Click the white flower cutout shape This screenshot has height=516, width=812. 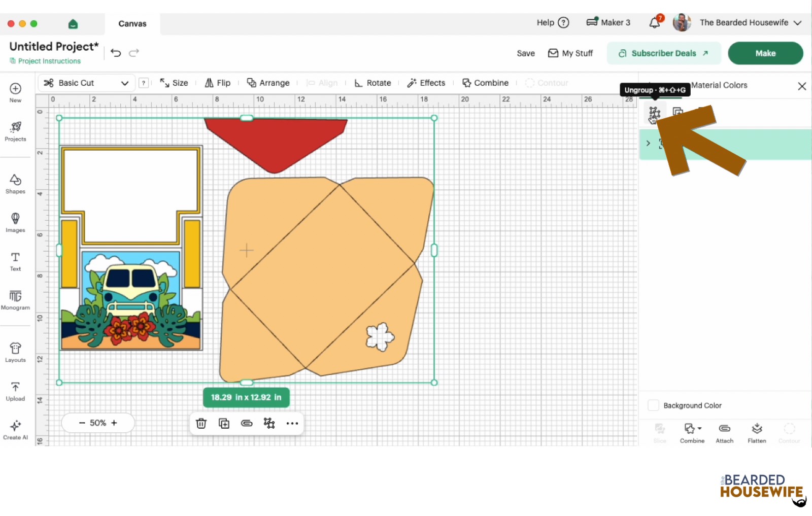[380, 336]
